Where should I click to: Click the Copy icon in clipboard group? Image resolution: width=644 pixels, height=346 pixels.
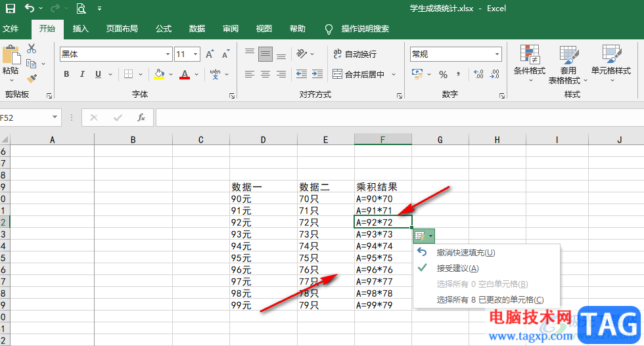[32, 64]
